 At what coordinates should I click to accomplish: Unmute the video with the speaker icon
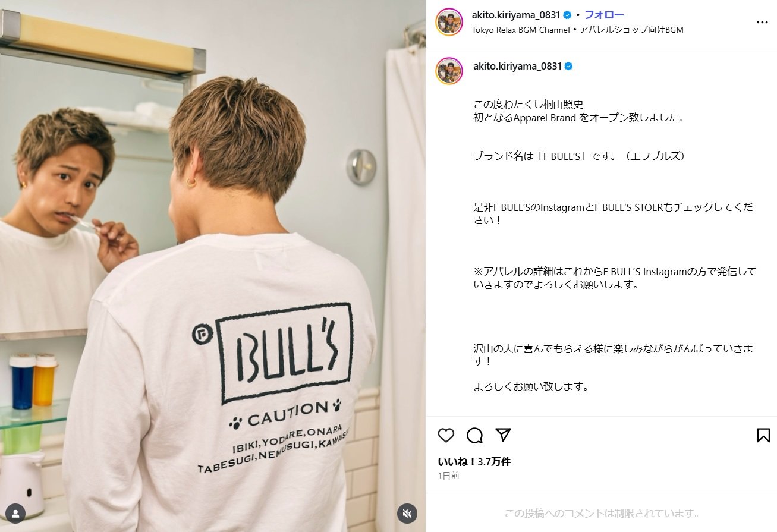click(x=407, y=514)
